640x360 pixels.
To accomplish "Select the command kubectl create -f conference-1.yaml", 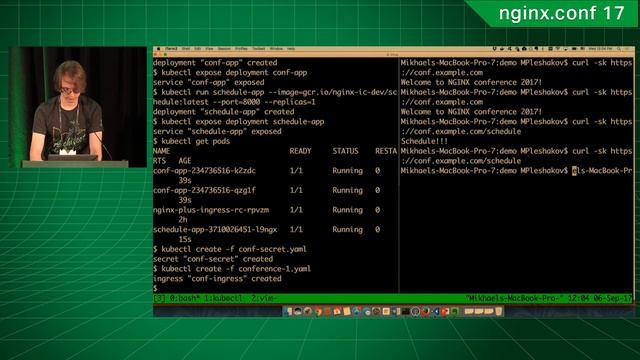I will point(236,268).
